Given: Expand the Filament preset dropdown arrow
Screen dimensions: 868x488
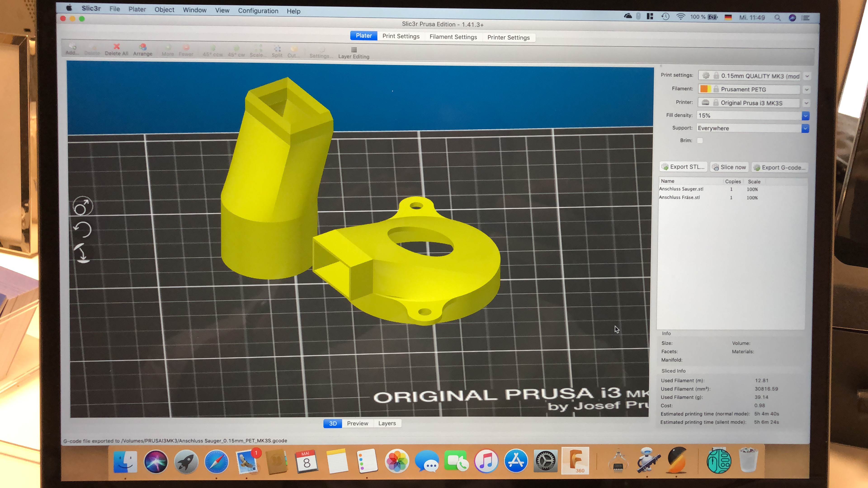Looking at the screenshot, I should (807, 90).
